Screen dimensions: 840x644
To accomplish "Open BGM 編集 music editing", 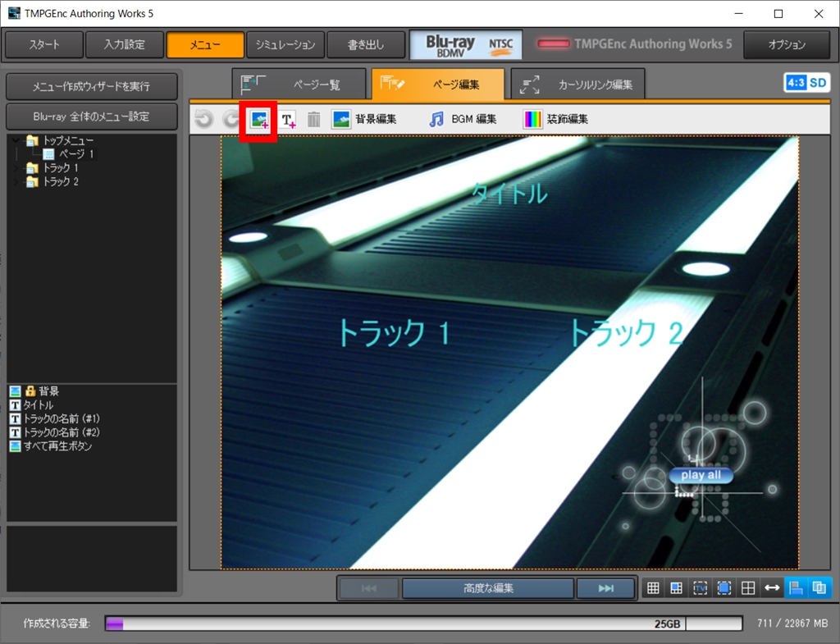I will (463, 119).
